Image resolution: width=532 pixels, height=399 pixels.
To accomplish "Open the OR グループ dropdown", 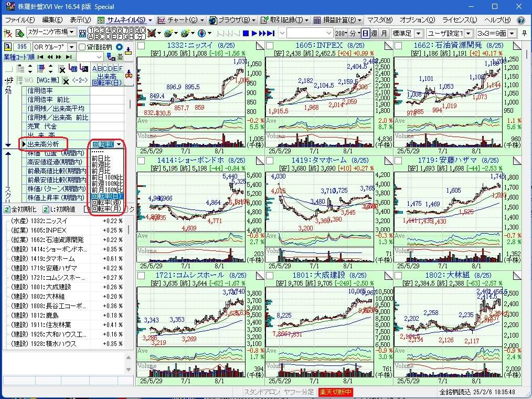I will pyautogui.click(x=71, y=47).
